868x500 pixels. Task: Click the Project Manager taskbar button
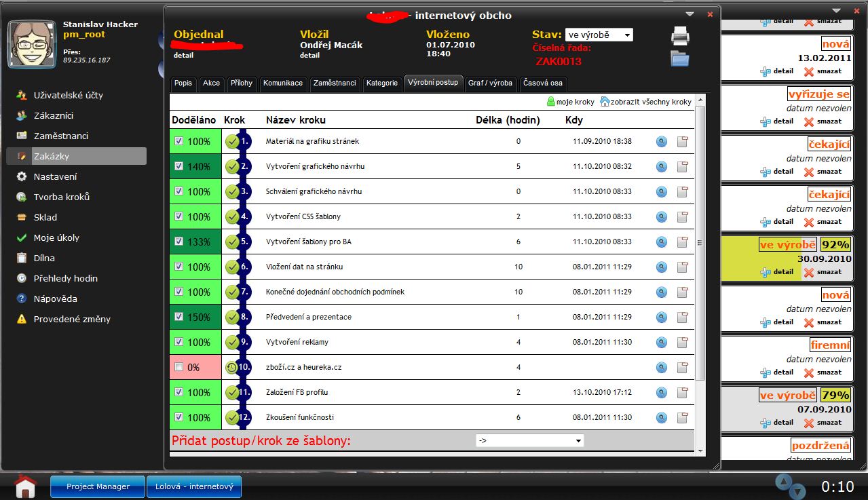pos(98,486)
